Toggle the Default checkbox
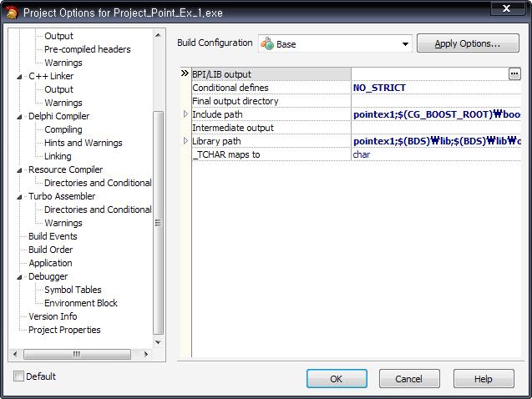532x399 pixels. tap(18, 376)
